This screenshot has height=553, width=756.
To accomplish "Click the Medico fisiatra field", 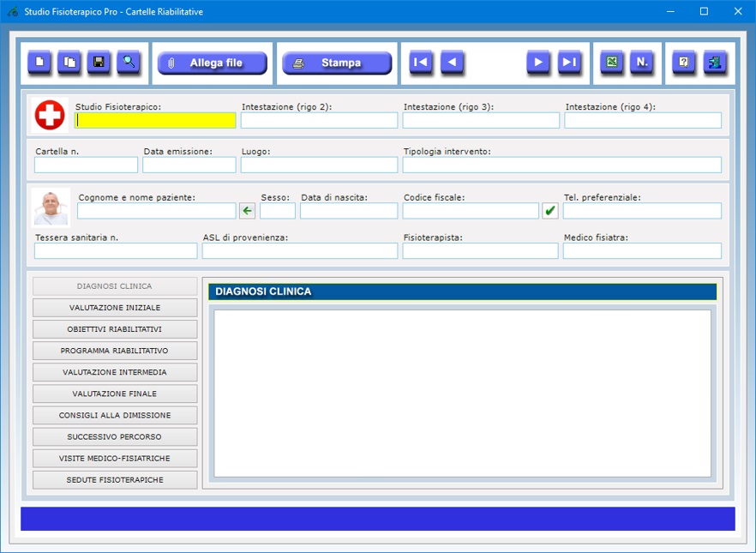I will click(643, 250).
